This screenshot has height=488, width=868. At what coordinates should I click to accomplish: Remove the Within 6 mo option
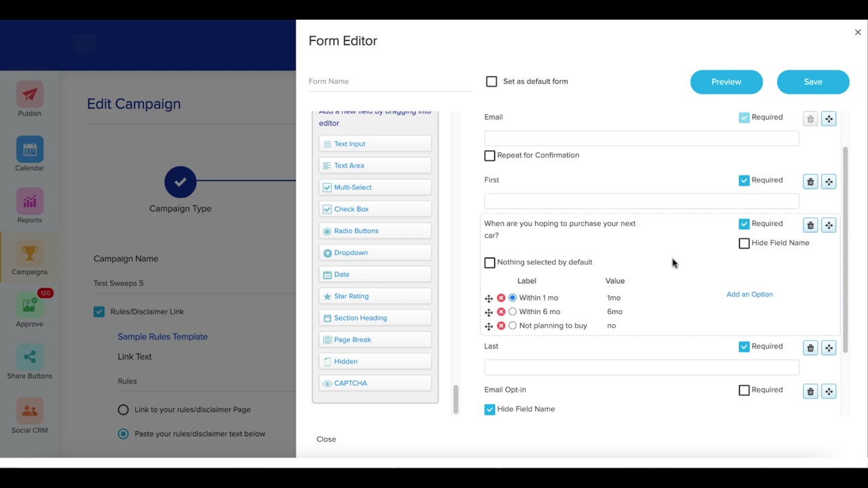point(501,312)
